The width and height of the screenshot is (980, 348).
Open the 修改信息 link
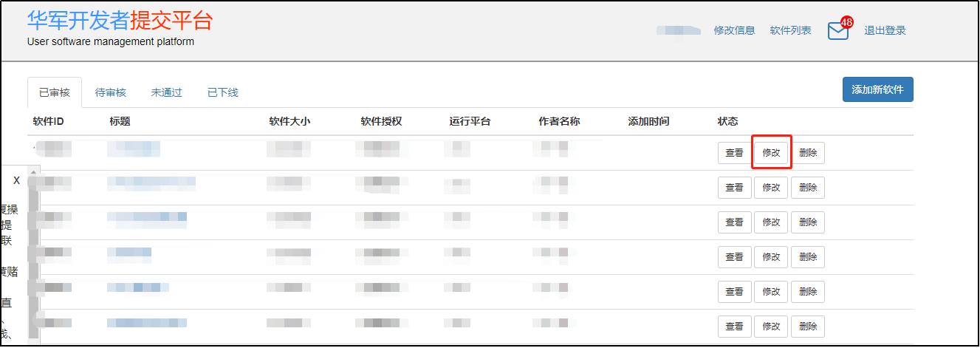coord(734,30)
